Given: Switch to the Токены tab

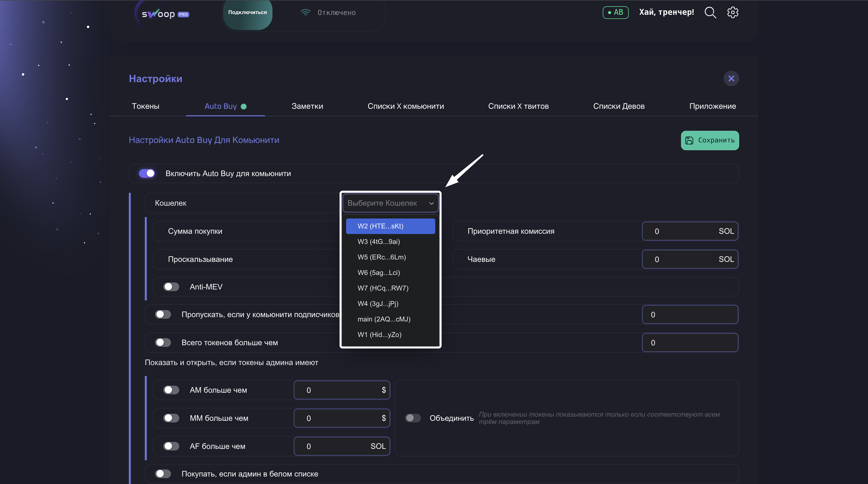Looking at the screenshot, I should coord(146,106).
